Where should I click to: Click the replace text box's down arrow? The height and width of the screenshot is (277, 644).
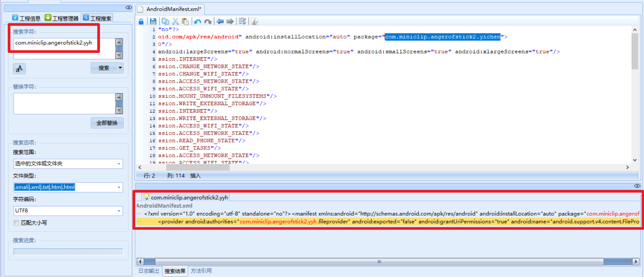pyautogui.click(x=119, y=110)
